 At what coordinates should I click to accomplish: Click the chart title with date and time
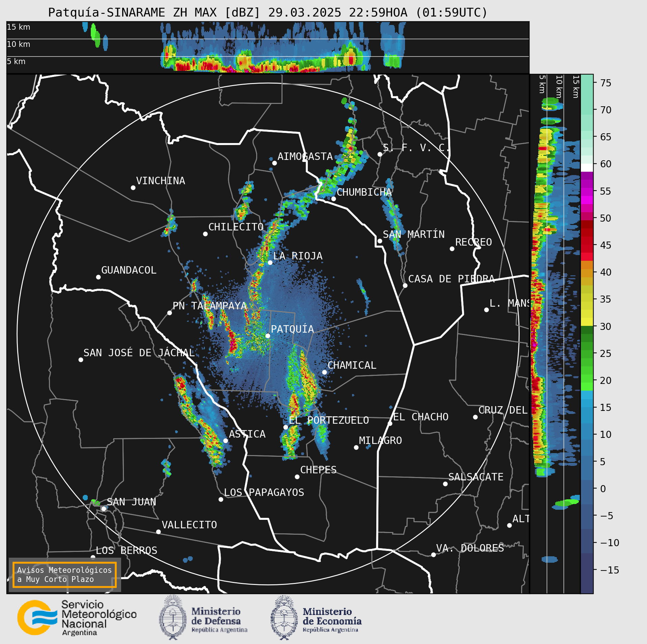[268, 12]
